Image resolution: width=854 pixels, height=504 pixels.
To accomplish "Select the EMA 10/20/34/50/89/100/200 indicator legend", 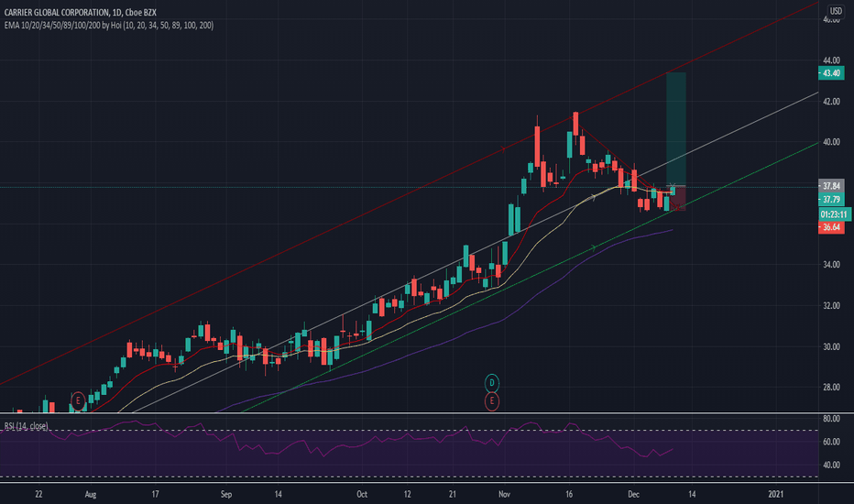I will pyautogui.click(x=109, y=25).
